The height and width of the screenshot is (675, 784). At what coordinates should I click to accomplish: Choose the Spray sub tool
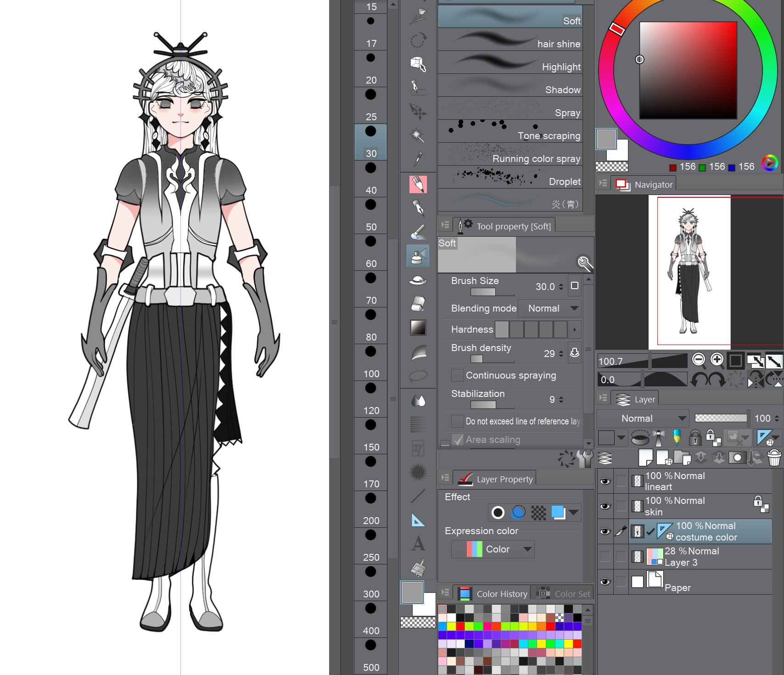(x=510, y=108)
